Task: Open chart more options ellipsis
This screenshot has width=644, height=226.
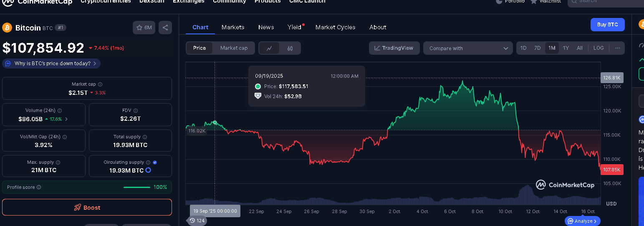Action: pyautogui.click(x=617, y=48)
